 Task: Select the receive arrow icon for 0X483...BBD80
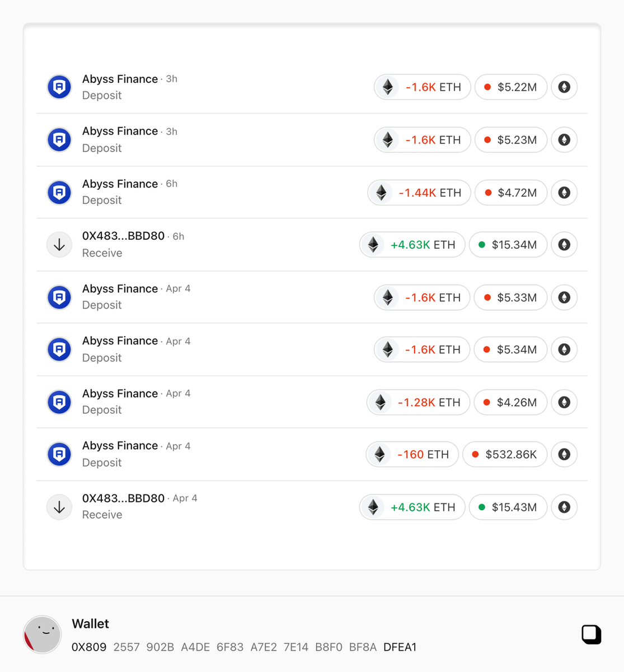click(59, 245)
